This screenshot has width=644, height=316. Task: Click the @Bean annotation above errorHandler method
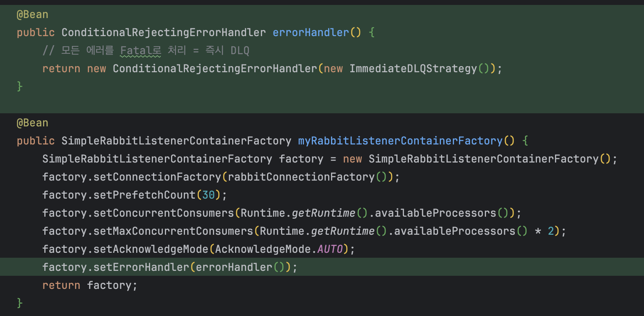click(32, 14)
